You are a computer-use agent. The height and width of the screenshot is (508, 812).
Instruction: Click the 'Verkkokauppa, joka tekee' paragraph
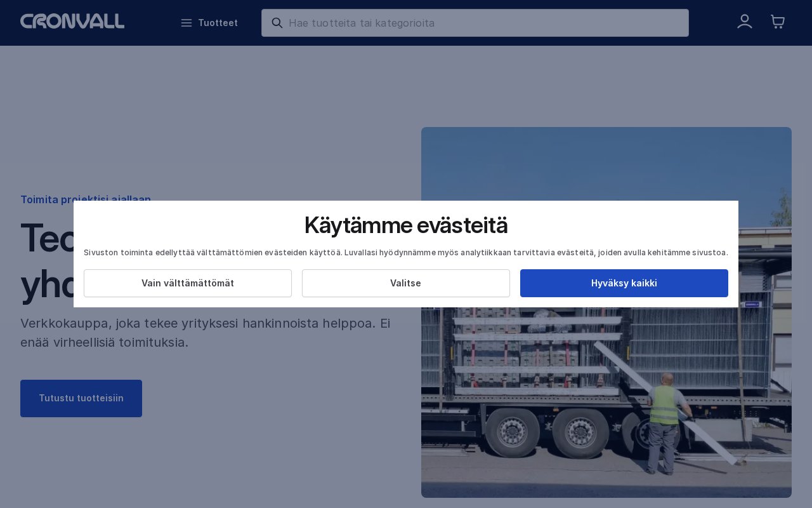[205, 333]
